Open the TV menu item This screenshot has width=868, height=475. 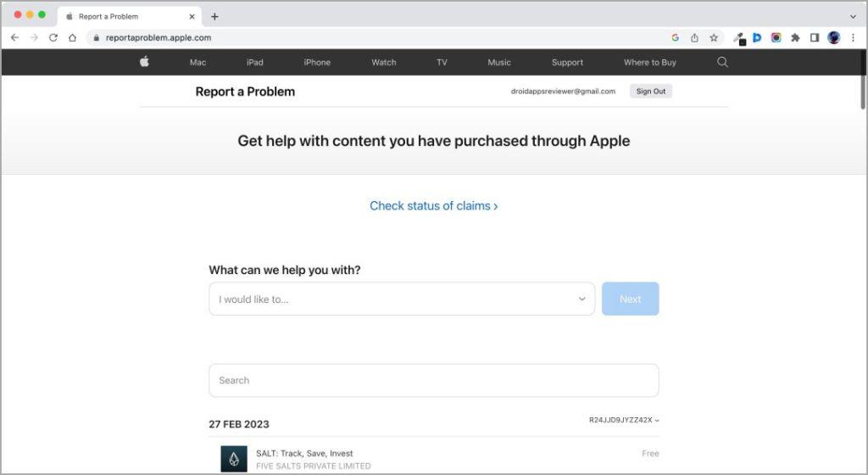pyautogui.click(x=442, y=63)
